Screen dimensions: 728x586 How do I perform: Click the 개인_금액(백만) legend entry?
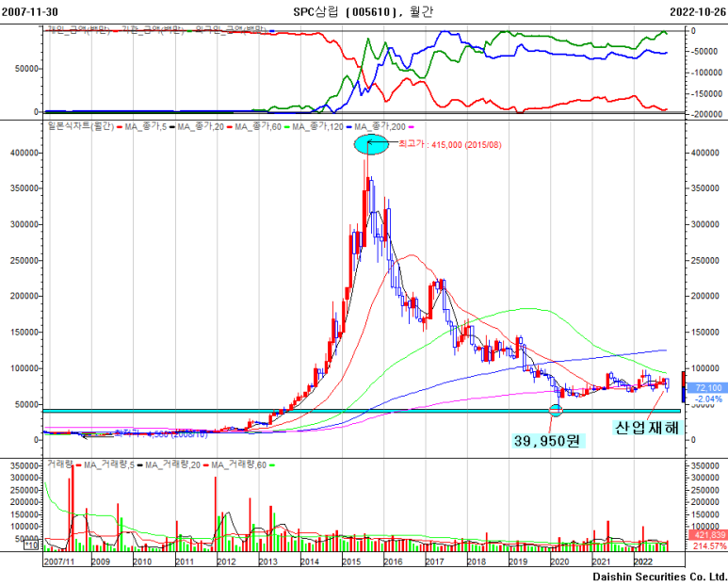[79, 30]
